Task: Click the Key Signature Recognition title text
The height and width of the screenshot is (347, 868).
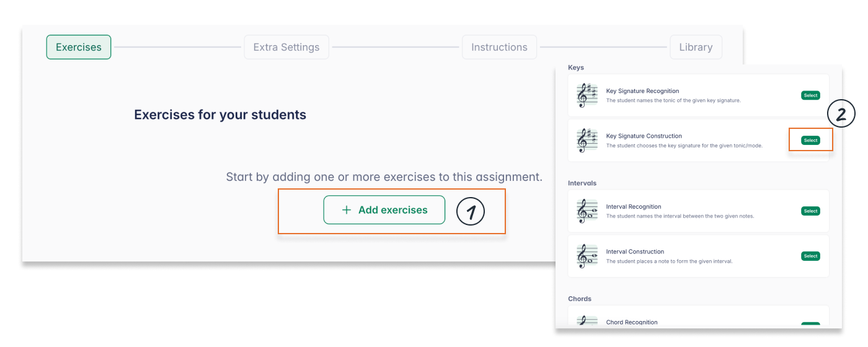Action: [642, 91]
